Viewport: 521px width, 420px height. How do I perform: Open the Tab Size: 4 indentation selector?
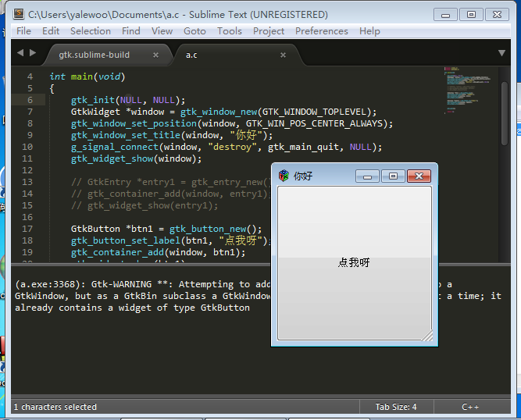point(396,407)
